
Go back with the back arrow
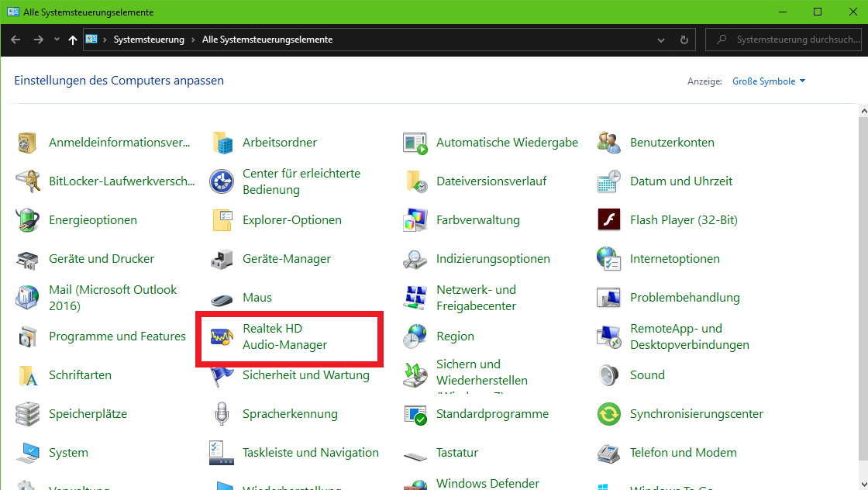pos(15,40)
